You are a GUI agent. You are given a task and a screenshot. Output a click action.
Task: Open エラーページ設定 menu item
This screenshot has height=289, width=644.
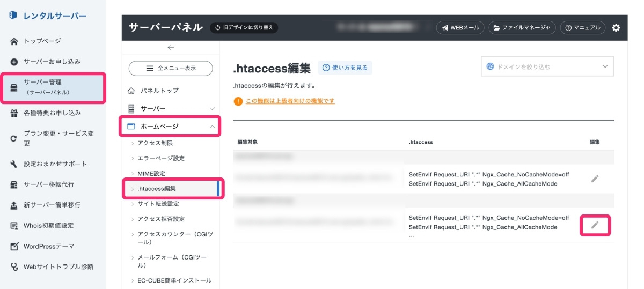160,158
